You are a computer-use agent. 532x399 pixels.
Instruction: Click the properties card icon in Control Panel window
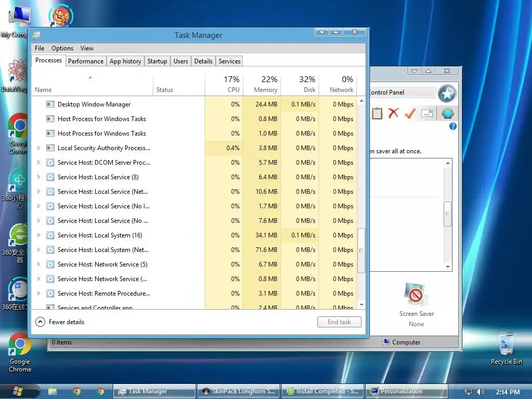click(427, 113)
